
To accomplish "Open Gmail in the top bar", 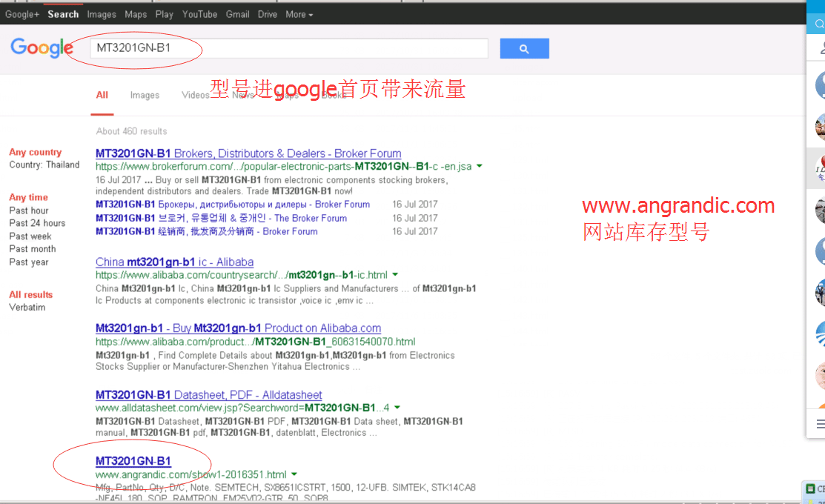I will click(x=237, y=14).
